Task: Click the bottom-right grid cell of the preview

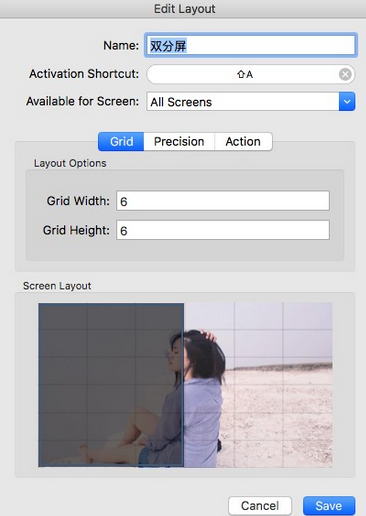Action: 308,453
